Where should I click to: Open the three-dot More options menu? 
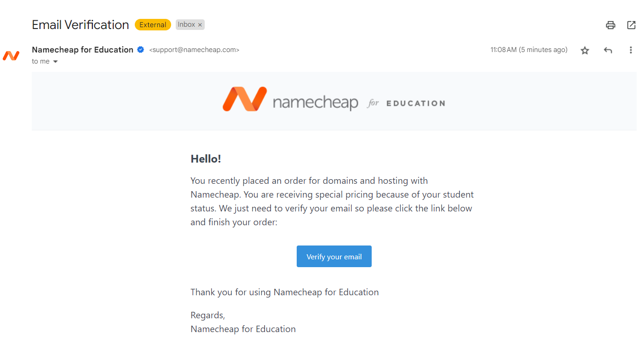pyautogui.click(x=631, y=50)
